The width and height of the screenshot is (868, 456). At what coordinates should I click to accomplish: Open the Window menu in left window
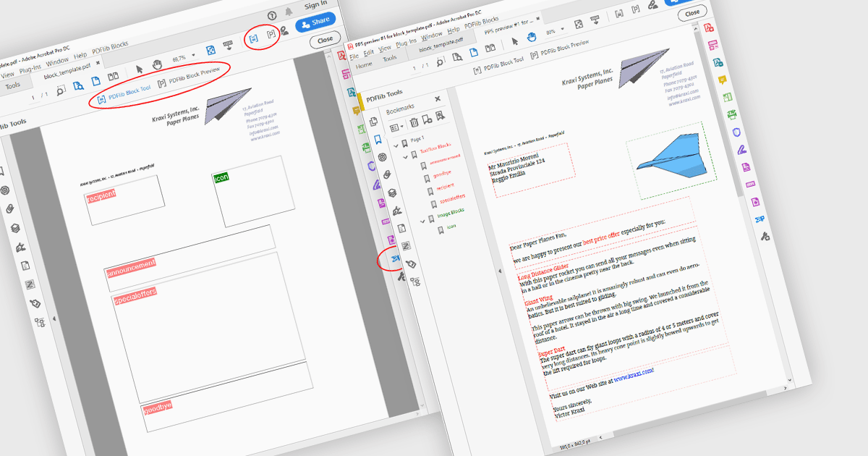[x=57, y=60]
